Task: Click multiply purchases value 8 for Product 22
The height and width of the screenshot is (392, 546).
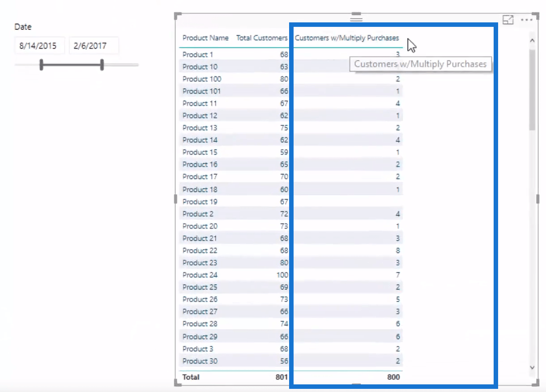Action: 398,251
